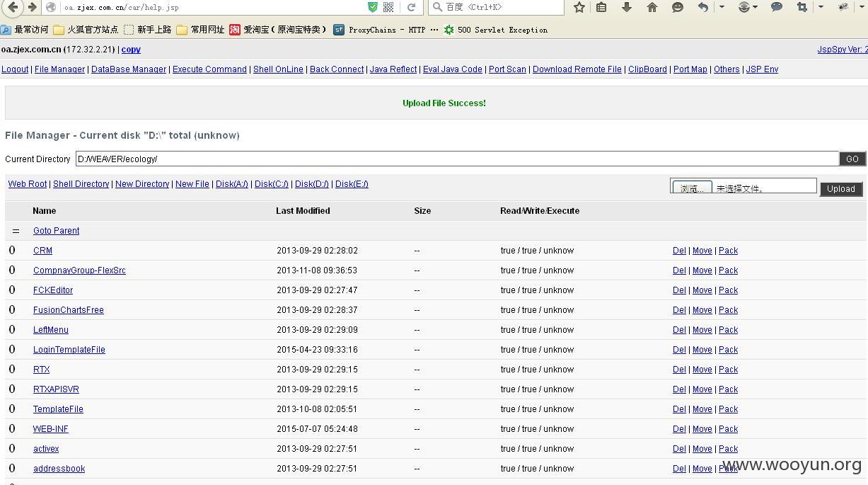Open File Manager menu link

tap(59, 69)
